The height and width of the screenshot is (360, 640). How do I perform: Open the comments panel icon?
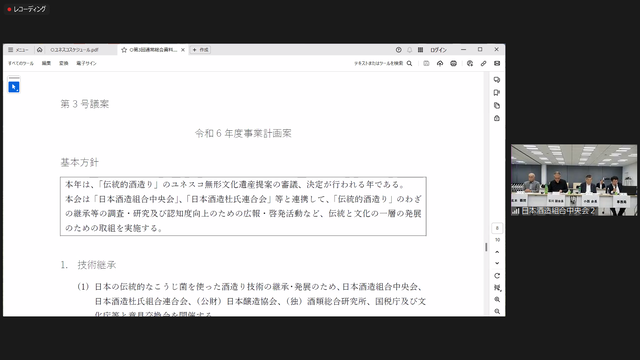(x=497, y=80)
